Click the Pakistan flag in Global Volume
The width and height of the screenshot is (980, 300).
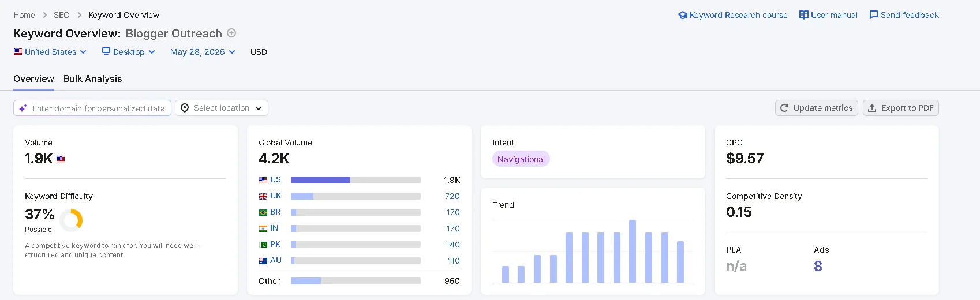coord(263,245)
